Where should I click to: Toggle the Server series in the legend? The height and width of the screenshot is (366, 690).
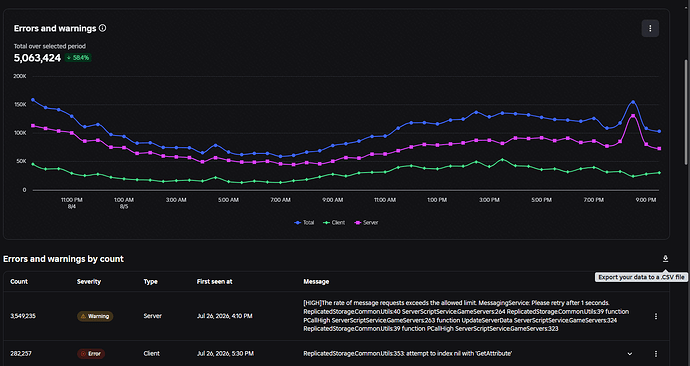tap(366, 223)
